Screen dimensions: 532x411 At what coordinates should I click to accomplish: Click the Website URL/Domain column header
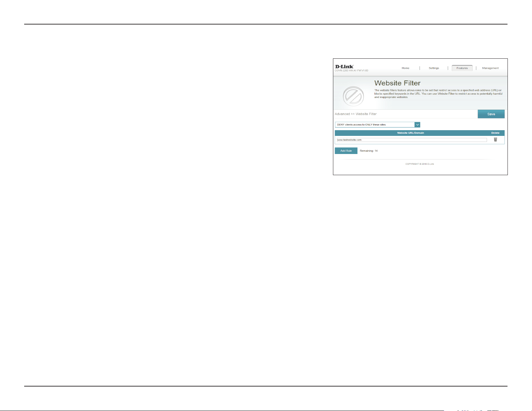tap(410, 133)
